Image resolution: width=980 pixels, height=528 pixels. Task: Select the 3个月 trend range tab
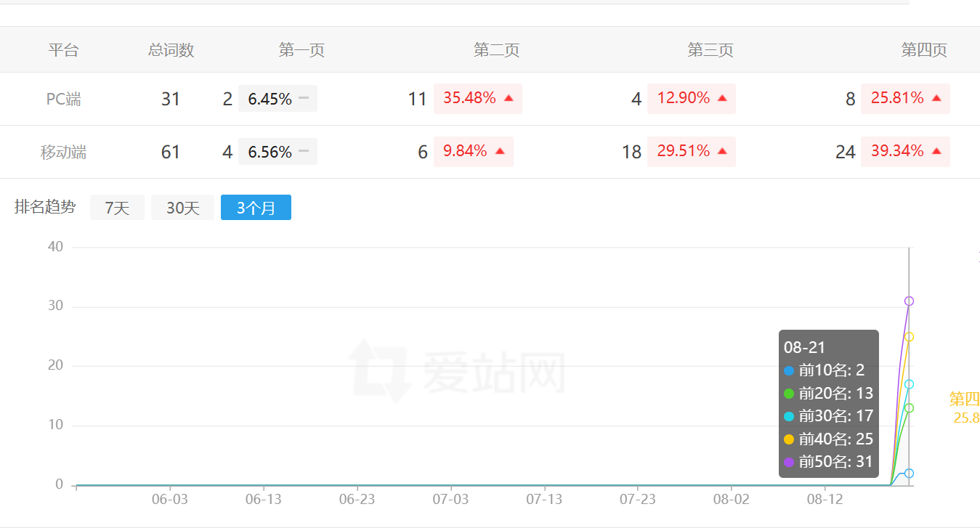tap(256, 208)
